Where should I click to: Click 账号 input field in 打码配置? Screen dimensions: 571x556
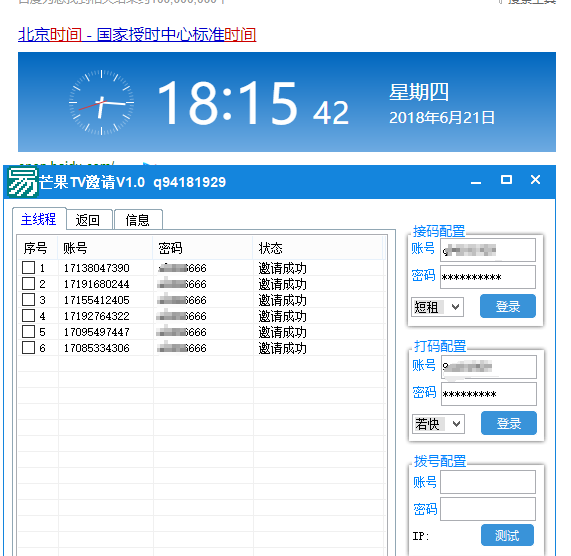click(x=489, y=367)
